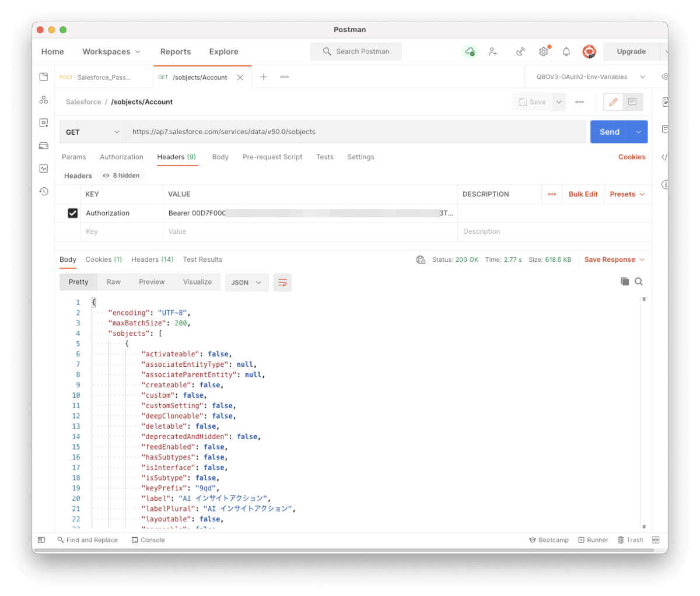Open the Pre-request Script tab
The height and width of the screenshot is (596, 700).
272,157
